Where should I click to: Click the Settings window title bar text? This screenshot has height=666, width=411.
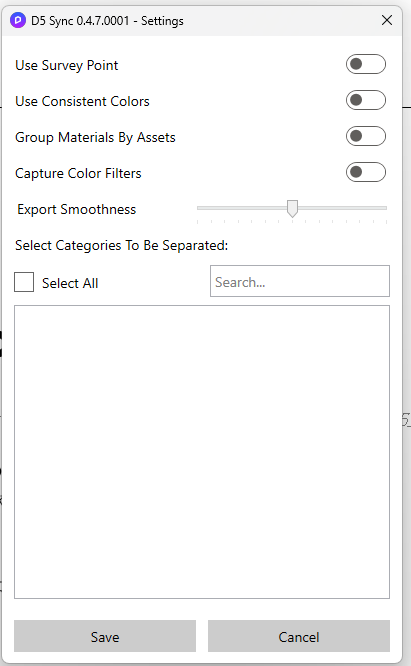(x=107, y=21)
